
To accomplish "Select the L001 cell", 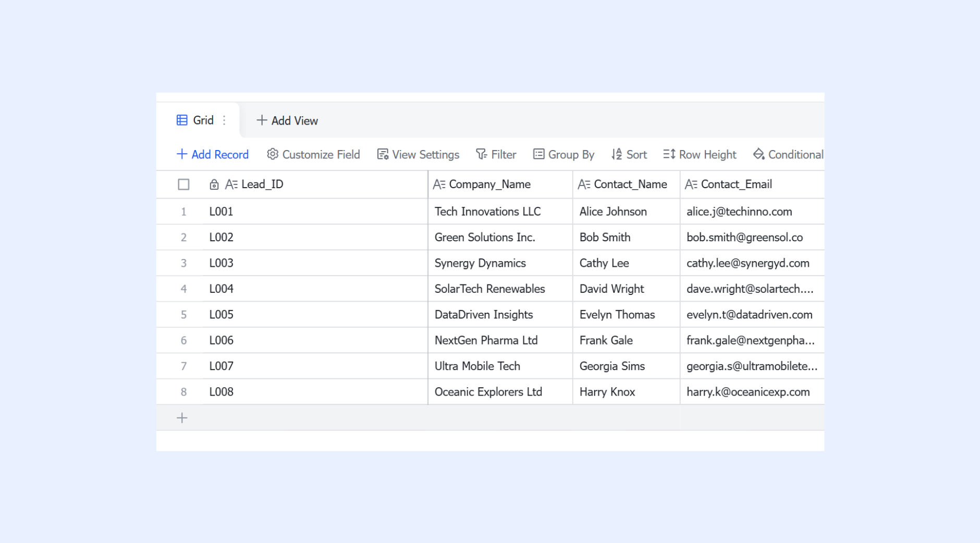I will point(315,212).
